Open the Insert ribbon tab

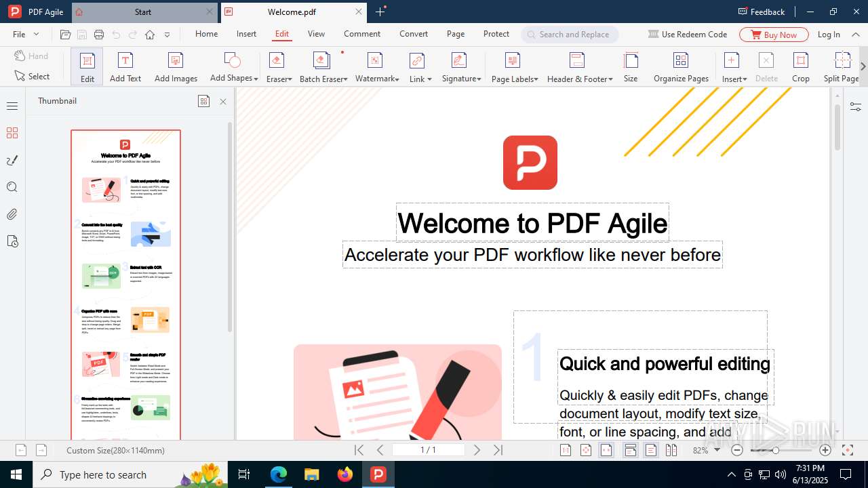(246, 34)
